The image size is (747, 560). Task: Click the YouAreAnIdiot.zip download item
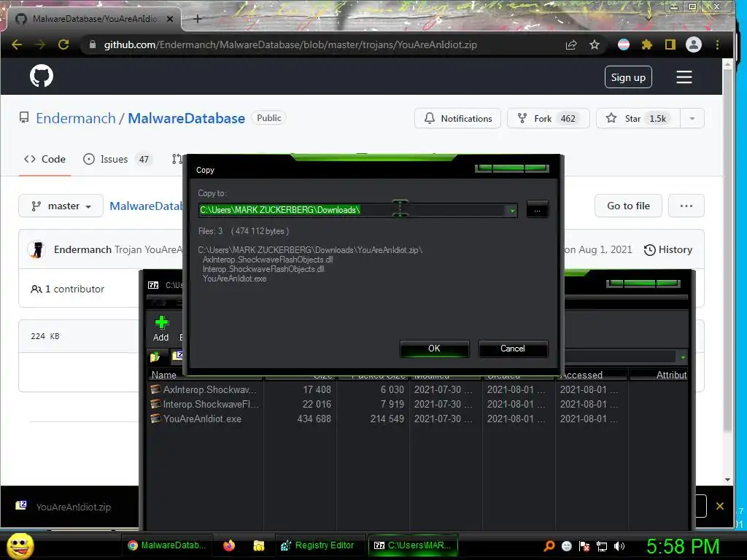[64, 507]
